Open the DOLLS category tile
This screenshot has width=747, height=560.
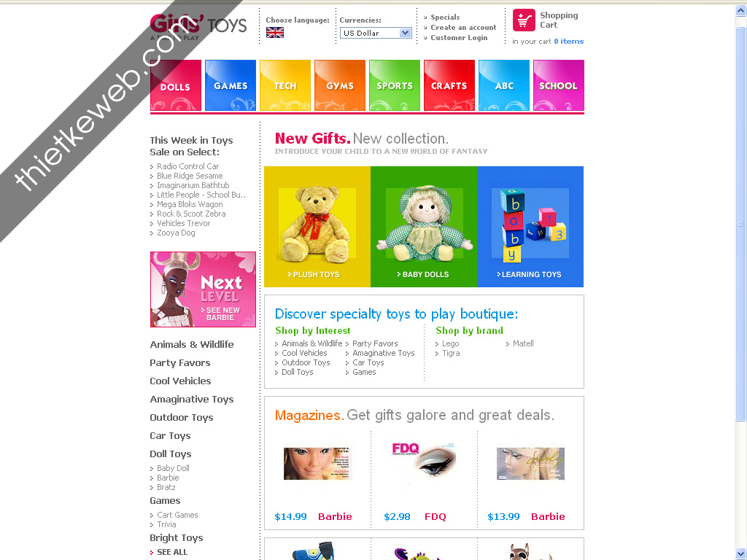tap(176, 85)
